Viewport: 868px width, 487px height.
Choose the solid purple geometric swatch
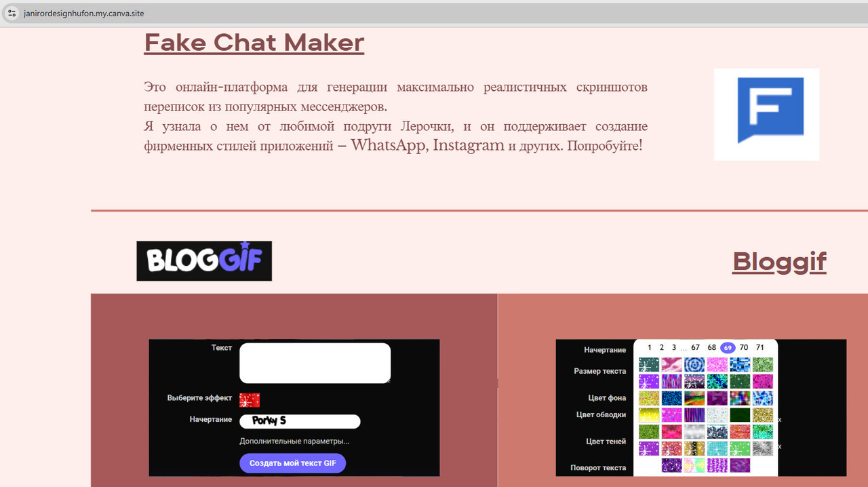[717, 398]
